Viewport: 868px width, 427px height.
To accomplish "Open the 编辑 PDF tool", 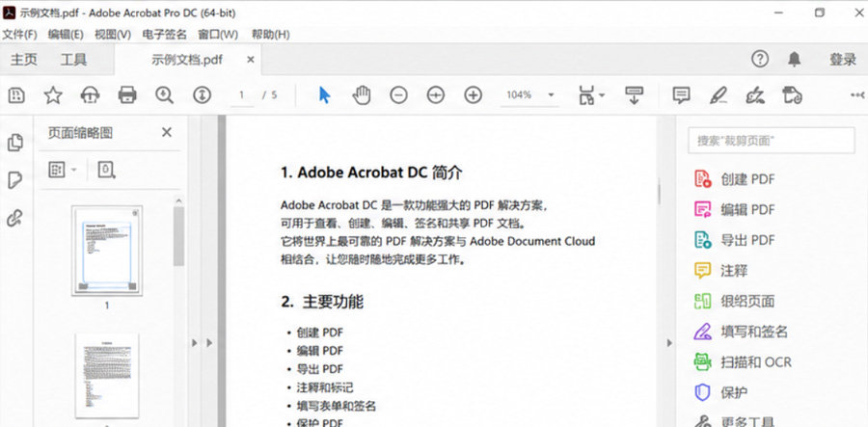I will 734,209.
